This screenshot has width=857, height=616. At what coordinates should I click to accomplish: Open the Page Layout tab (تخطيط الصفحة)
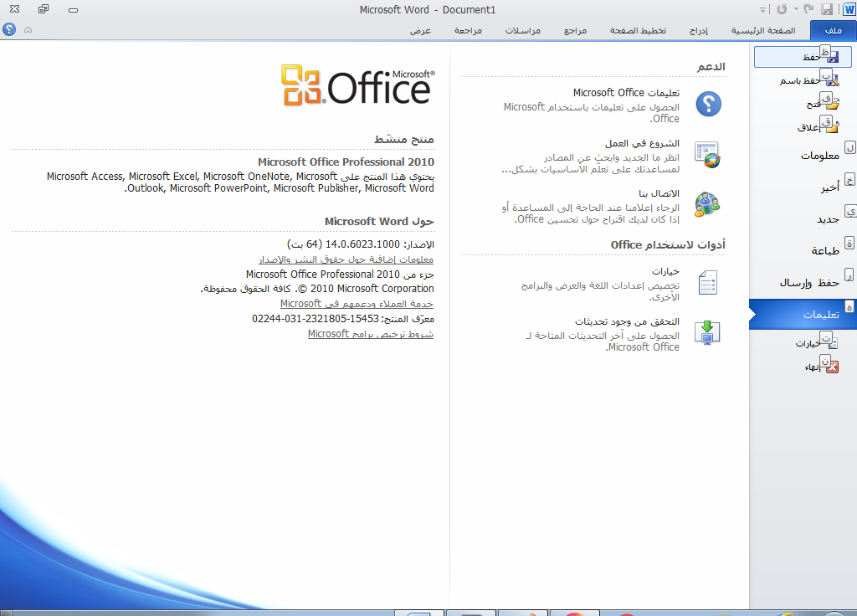click(x=638, y=30)
